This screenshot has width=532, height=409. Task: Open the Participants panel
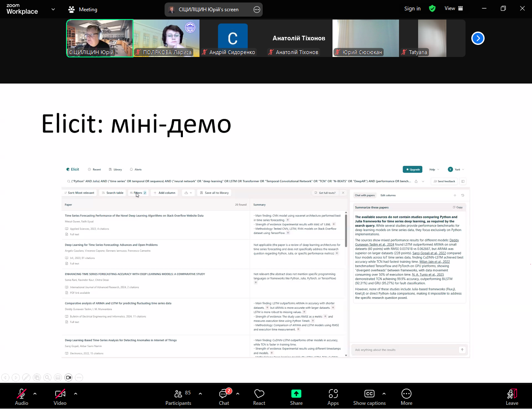click(178, 396)
